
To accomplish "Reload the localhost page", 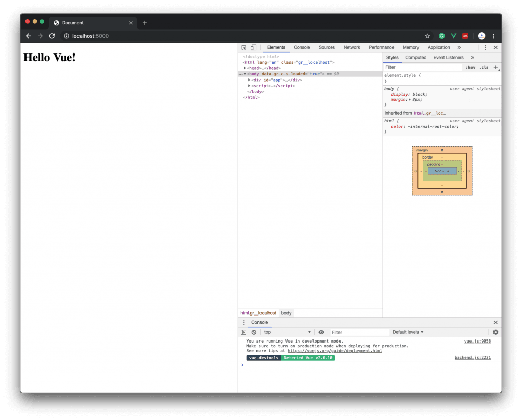I will [52, 36].
